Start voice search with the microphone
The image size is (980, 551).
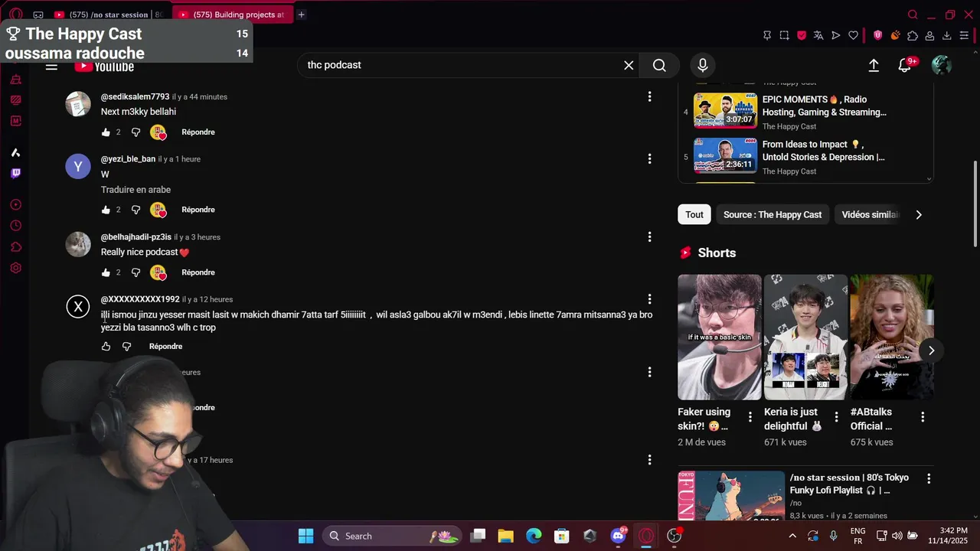[x=703, y=65]
